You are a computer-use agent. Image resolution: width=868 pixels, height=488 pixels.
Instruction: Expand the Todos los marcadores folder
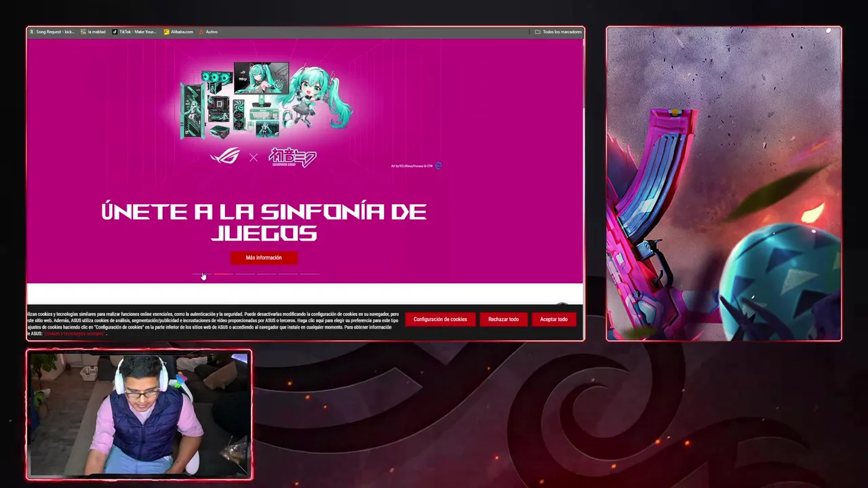558,32
